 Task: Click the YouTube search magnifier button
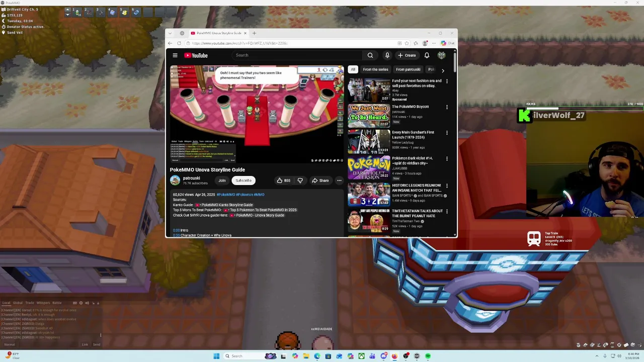click(370, 55)
